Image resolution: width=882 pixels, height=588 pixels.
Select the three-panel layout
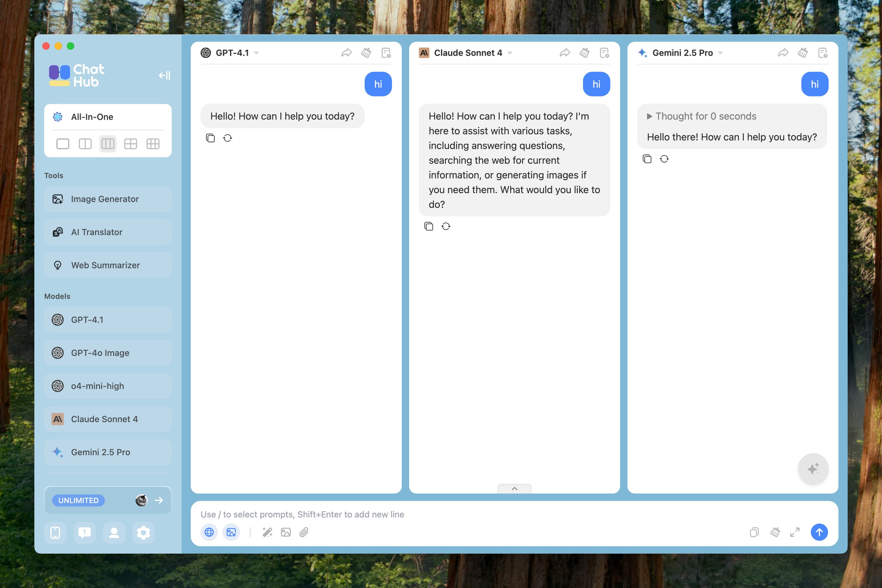108,144
